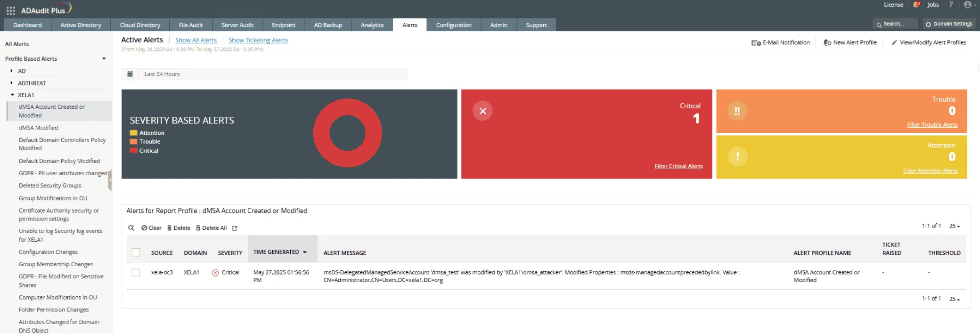Open the Server Audit tab
This screenshot has width=980, height=334.
[237, 25]
